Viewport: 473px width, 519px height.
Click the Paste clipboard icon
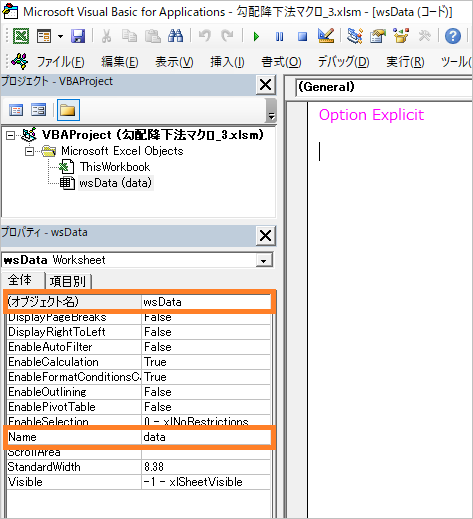click(x=152, y=36)
